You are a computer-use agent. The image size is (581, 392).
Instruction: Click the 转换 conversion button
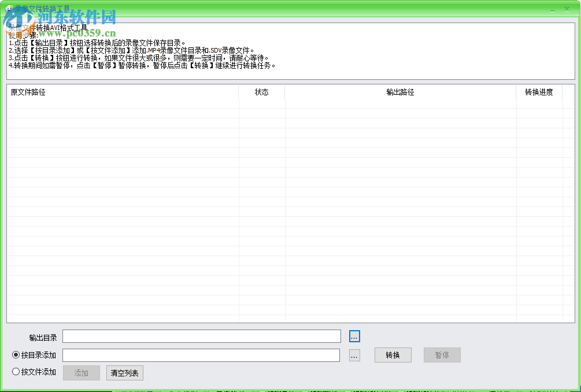tap(393, 355)
